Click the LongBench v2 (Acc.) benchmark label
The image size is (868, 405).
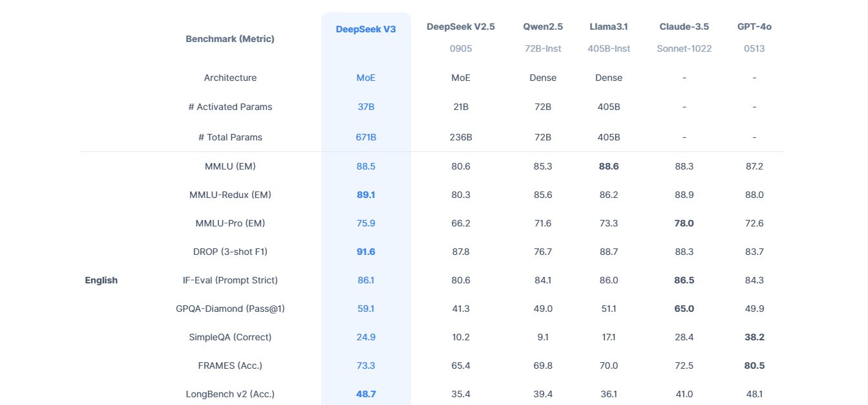pyautogui.click(x=230, y=394)
